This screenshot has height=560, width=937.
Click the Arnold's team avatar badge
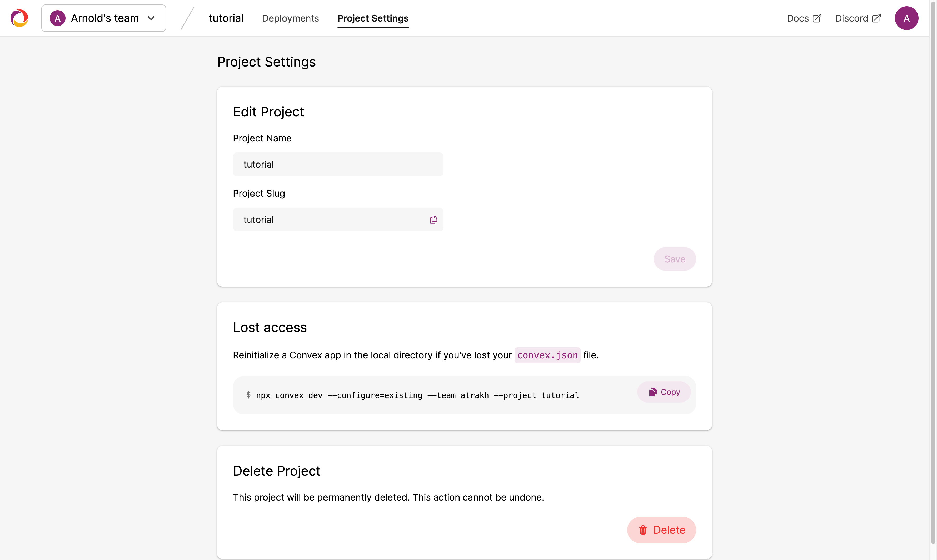point(58,18)
